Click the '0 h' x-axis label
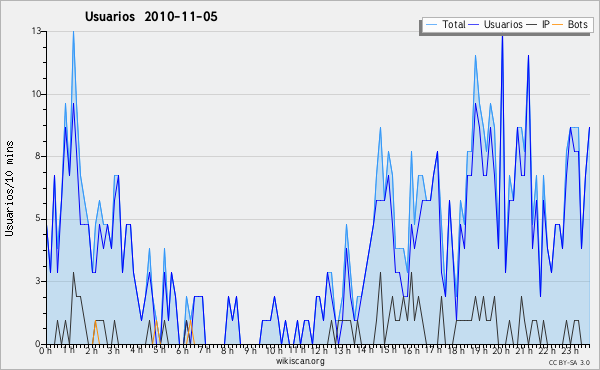Screen dimensions: 600x370 45,350
